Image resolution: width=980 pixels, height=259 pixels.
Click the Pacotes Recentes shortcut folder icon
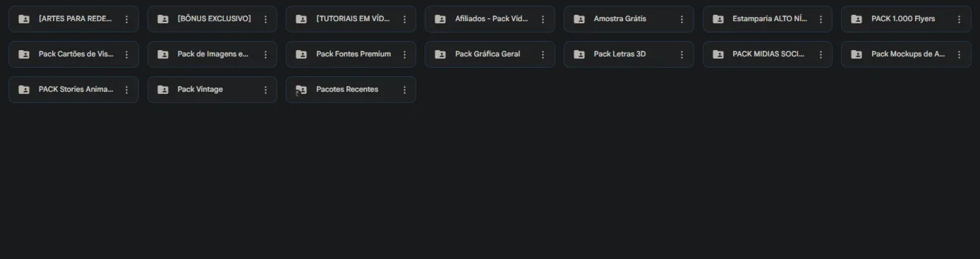pyautogui.click(x=301, y=90)
